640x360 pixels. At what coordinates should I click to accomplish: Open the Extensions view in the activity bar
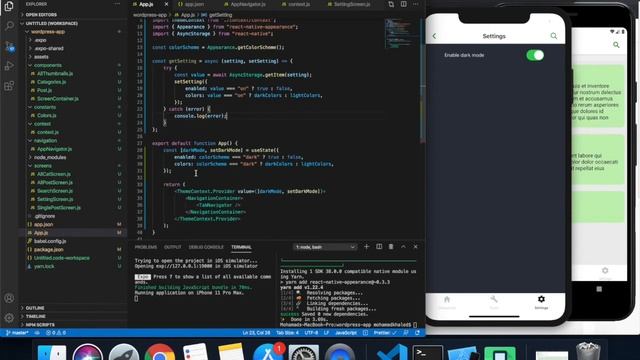(x=9, y=86)
